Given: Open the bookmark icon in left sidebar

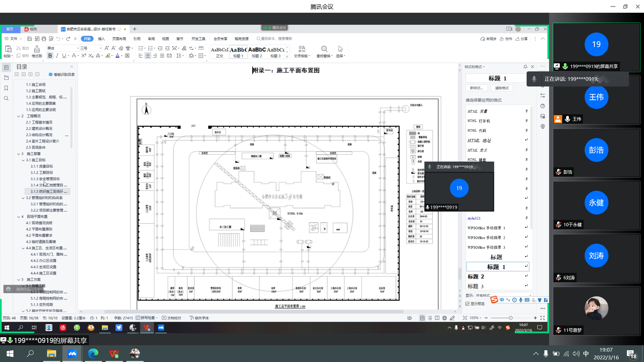Looking at the screenshot, I should (6, 88).
